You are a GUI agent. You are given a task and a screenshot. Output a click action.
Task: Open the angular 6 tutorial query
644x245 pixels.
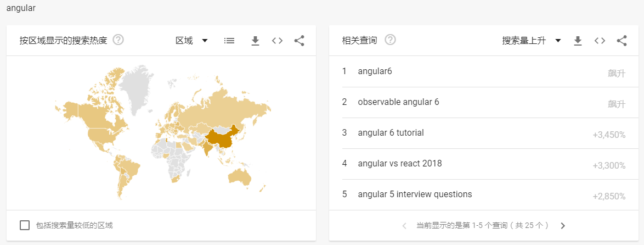coord(484,133)
